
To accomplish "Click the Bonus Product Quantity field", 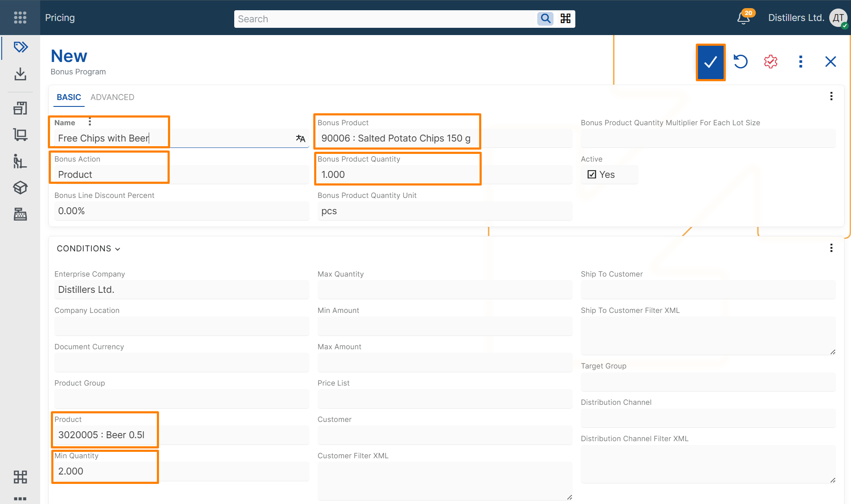I will pos(445,174).
